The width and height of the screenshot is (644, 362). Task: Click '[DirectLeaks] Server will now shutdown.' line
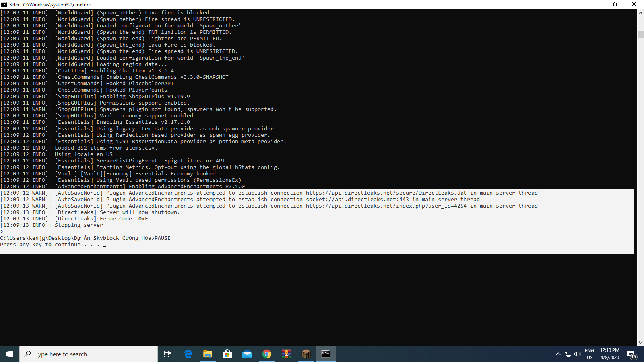(x=90, y=212)
